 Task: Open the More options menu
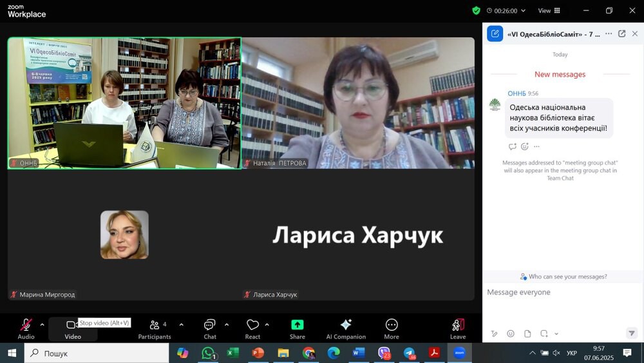[392, 328]
